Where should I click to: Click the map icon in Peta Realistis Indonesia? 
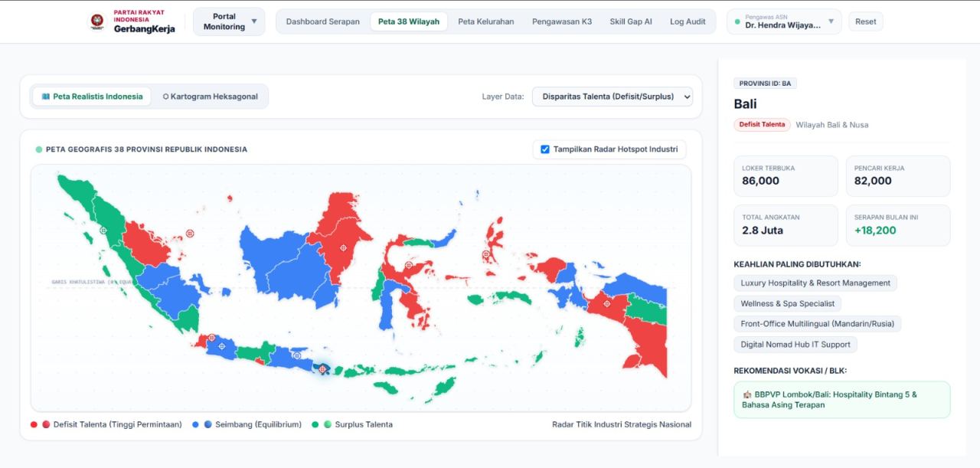coord(46,97)
